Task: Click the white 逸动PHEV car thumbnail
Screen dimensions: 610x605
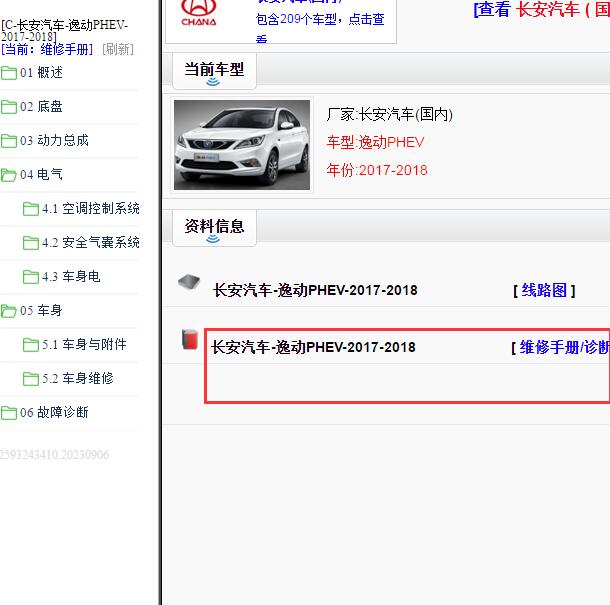Action: click(x=242, y=145)
